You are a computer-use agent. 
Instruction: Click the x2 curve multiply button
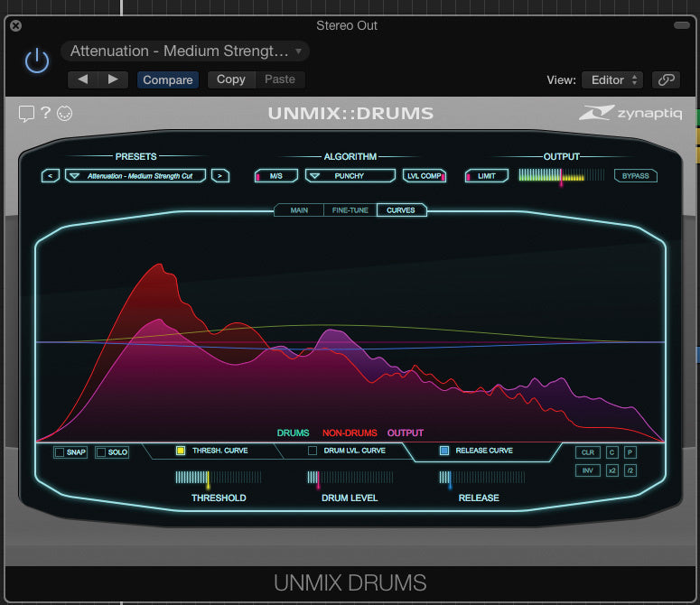611,470
